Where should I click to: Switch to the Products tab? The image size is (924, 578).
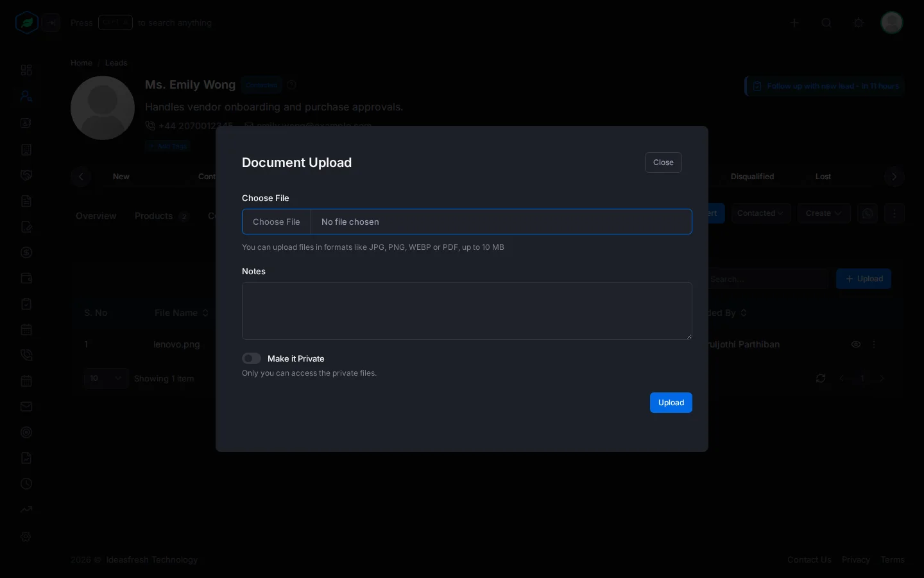pos(162,216)
